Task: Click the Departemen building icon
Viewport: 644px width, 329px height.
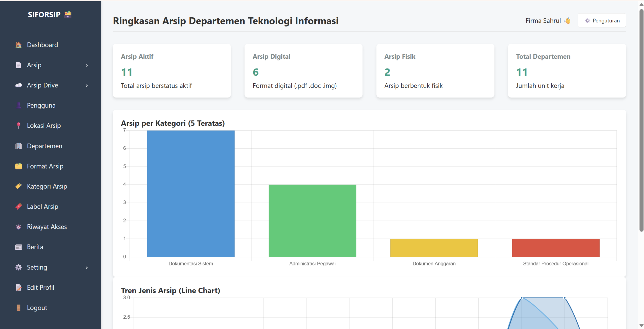Action: pyautogui.click(x=18, y=146)
